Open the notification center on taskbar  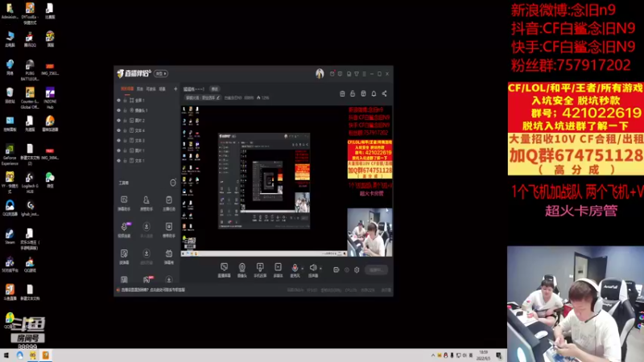click(498, 356)
